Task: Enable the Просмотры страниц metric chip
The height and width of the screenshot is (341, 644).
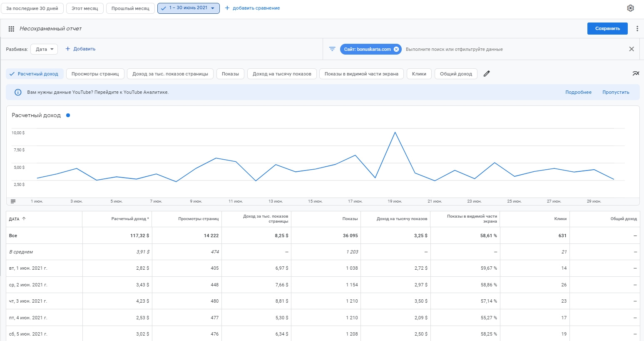Action: pos(95,74)
